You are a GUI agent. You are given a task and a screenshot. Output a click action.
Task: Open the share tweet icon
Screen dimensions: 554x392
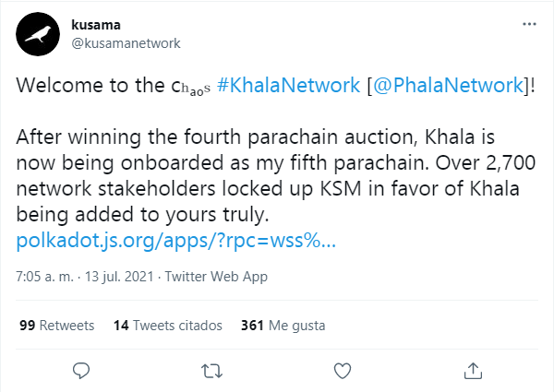473,370
